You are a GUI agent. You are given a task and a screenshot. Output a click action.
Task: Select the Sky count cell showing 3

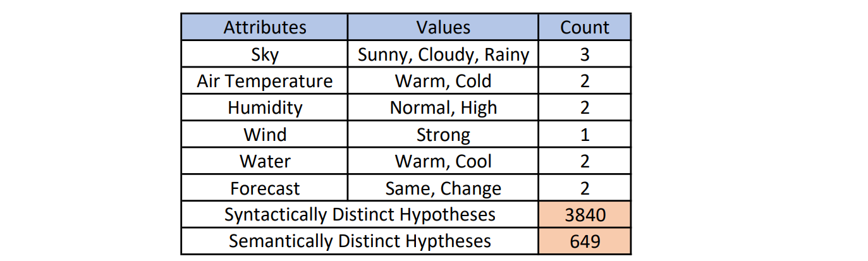click(584, 54)
